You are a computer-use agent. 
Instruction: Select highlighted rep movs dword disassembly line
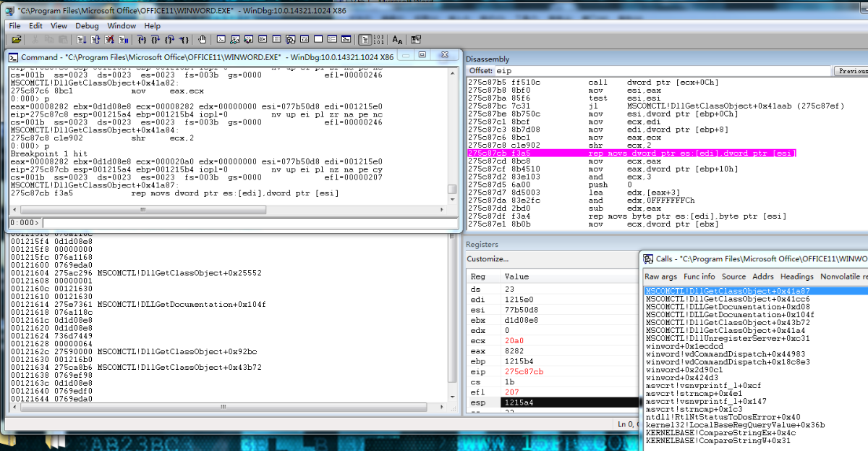click(633, 153)
